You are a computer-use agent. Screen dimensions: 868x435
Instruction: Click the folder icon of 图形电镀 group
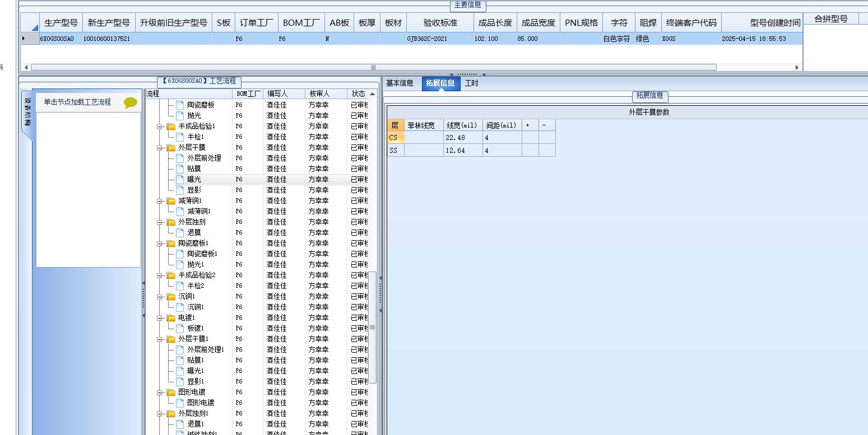[x=171, y=392]
